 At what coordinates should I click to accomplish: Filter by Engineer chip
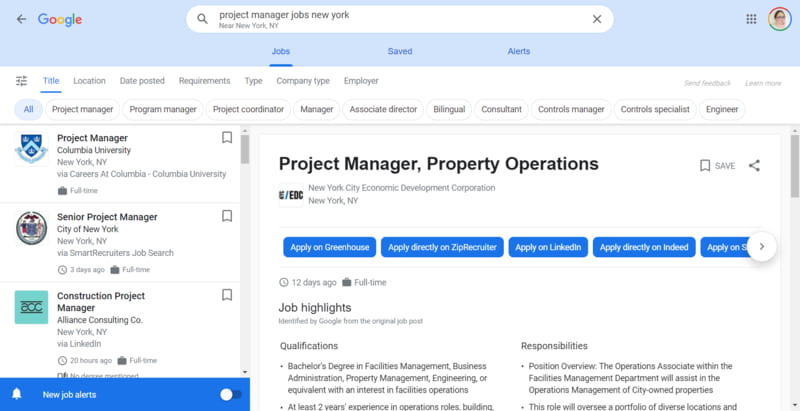[x=722, y=109]
